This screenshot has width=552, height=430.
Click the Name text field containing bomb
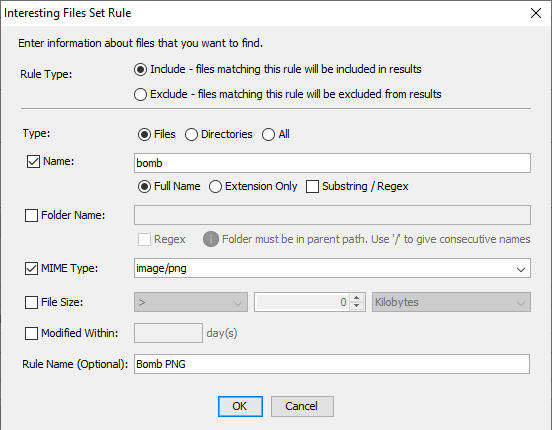coord(332,163)
